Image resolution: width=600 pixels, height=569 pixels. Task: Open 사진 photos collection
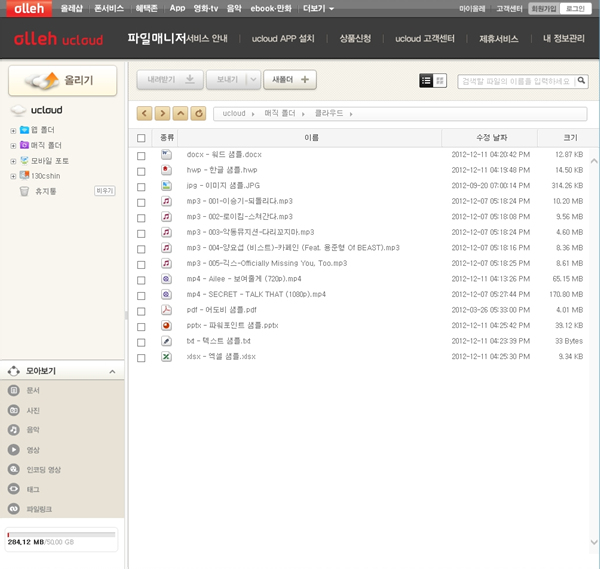pos(33,410)
